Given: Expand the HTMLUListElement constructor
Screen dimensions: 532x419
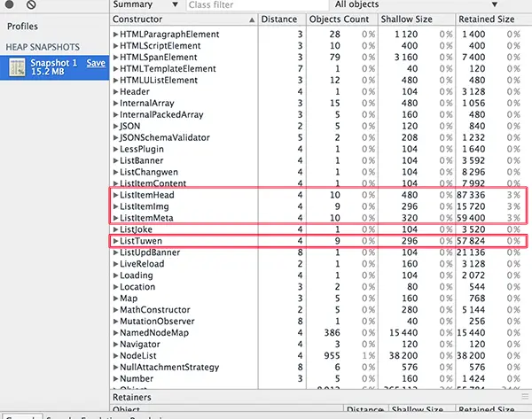Looking at the screenshot, I should [115, 81].
